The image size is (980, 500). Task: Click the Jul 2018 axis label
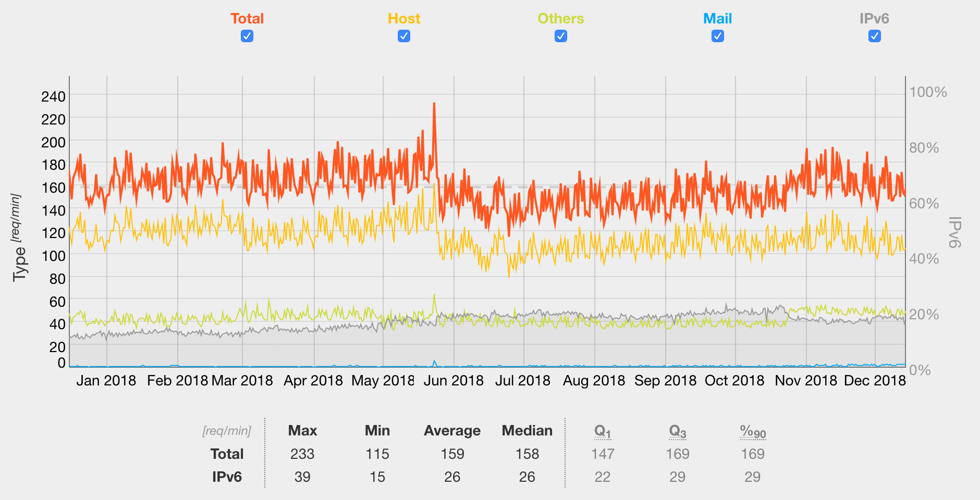(x=523, y=381)
